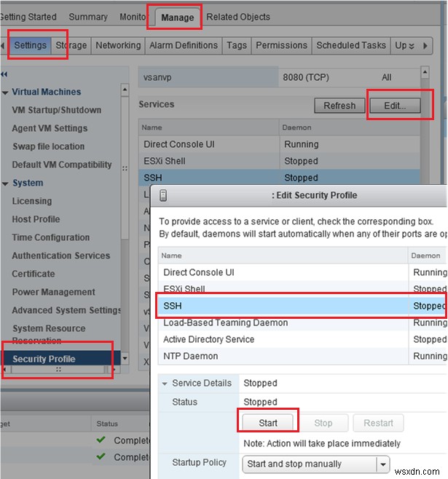Select Direct Console UI in background Services list
Screen dimensions: 448x479
click(x=279, y=144)
